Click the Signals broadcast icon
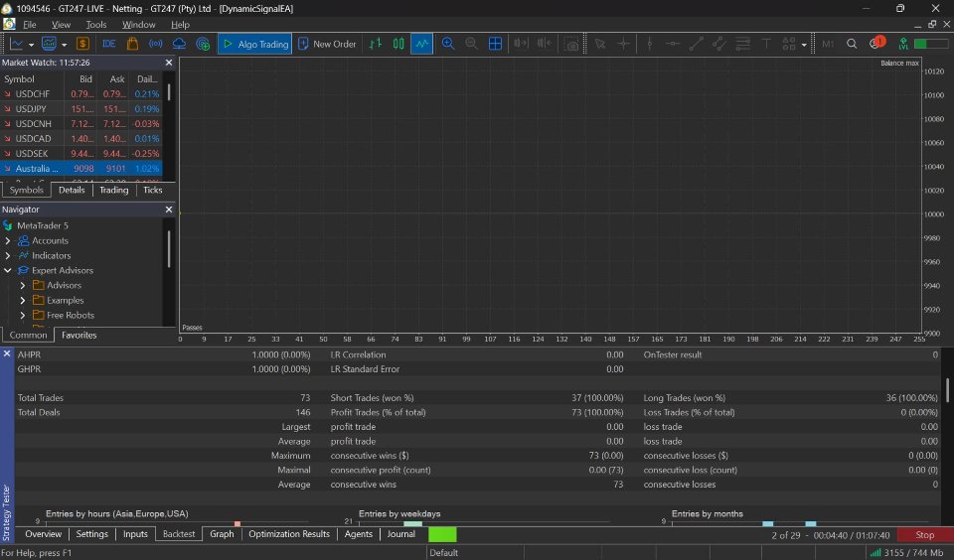 coord(155,44)
